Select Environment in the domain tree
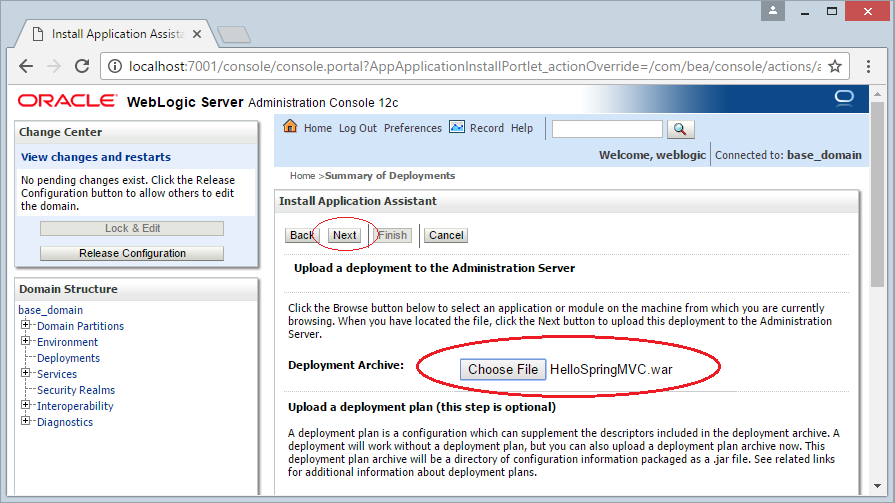Screen dimensions: 895x503 point(67,342)
